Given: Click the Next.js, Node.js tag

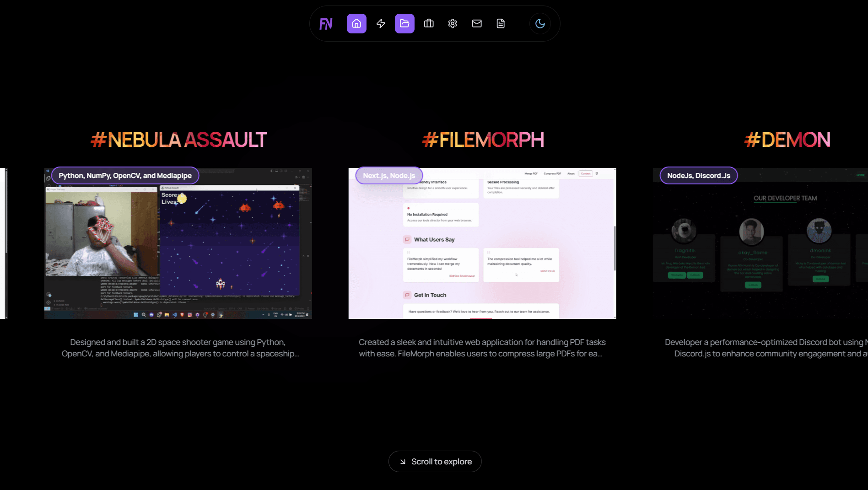Looking at the screenshot, I should tap(389, 176).
